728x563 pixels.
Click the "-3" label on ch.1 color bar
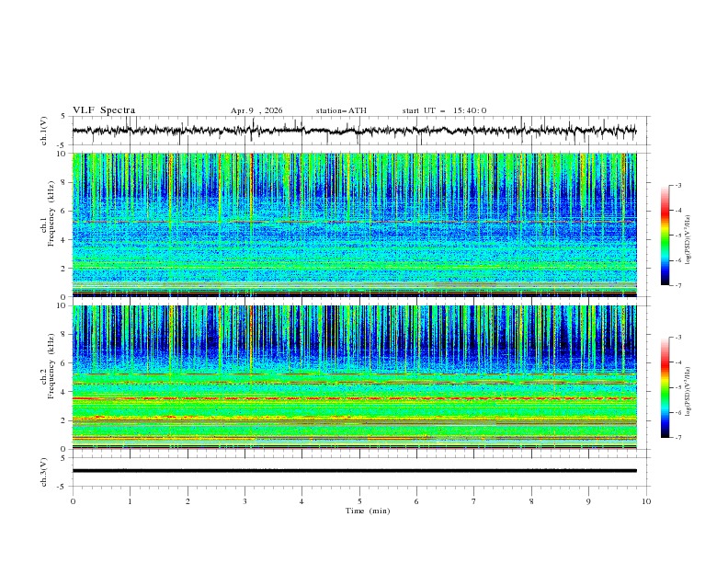678,185
